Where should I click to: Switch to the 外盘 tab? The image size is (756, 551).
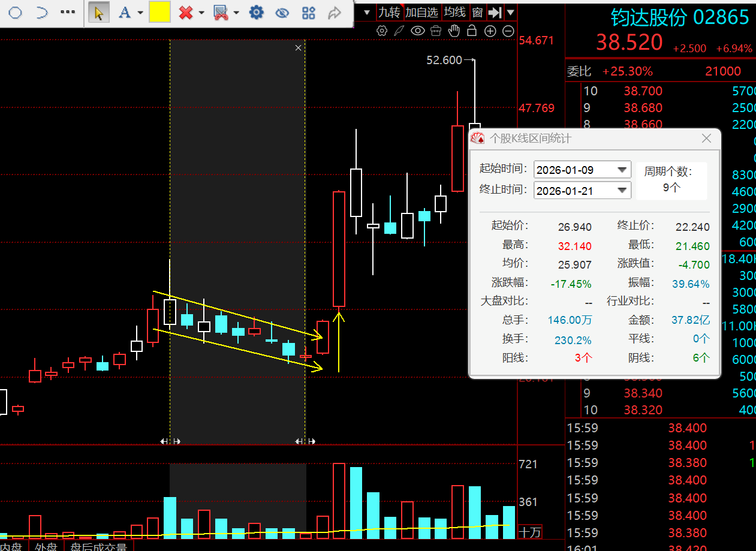[x=46, y=546]
